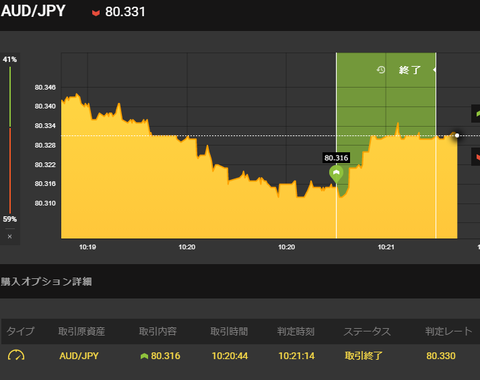Click the 10:21 time axis label
Viewport: 480px width, 380px height.
point(386,247)
